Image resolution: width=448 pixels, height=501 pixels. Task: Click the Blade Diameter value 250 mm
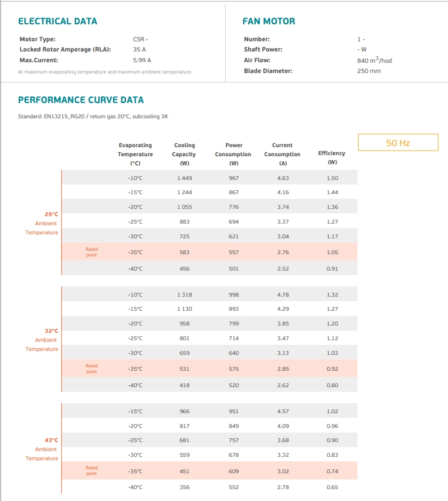pos(369,71)
